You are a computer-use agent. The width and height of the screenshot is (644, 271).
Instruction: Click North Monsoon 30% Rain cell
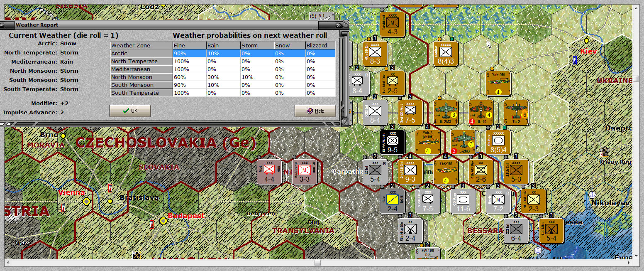pyautogui.click(x=223, y=77)
